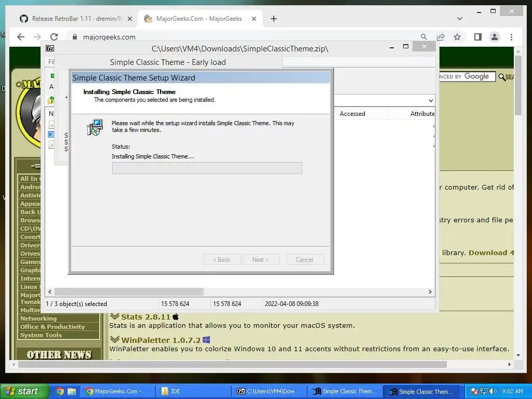Open the folder icon in quick launch

tap(72, 392)
